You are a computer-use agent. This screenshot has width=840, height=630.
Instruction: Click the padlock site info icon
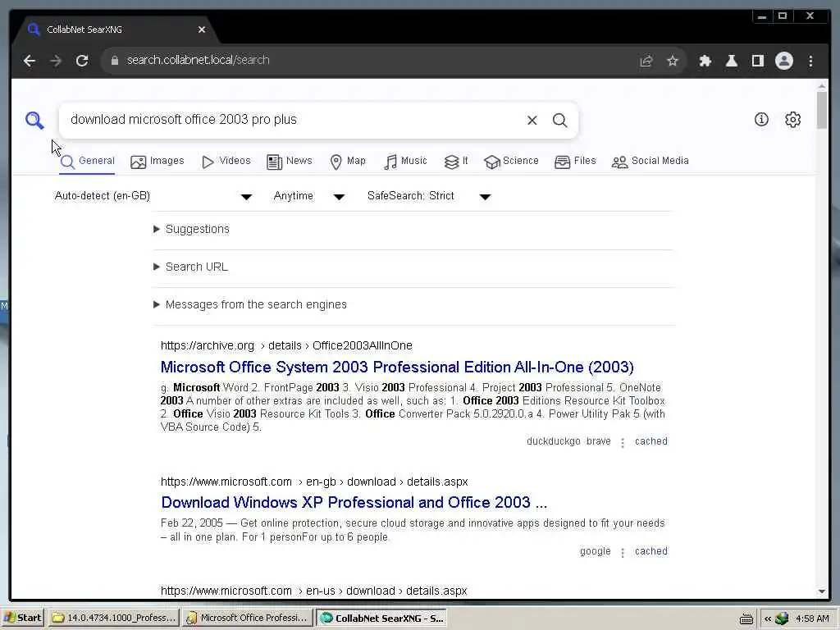(x=114, y=61)
